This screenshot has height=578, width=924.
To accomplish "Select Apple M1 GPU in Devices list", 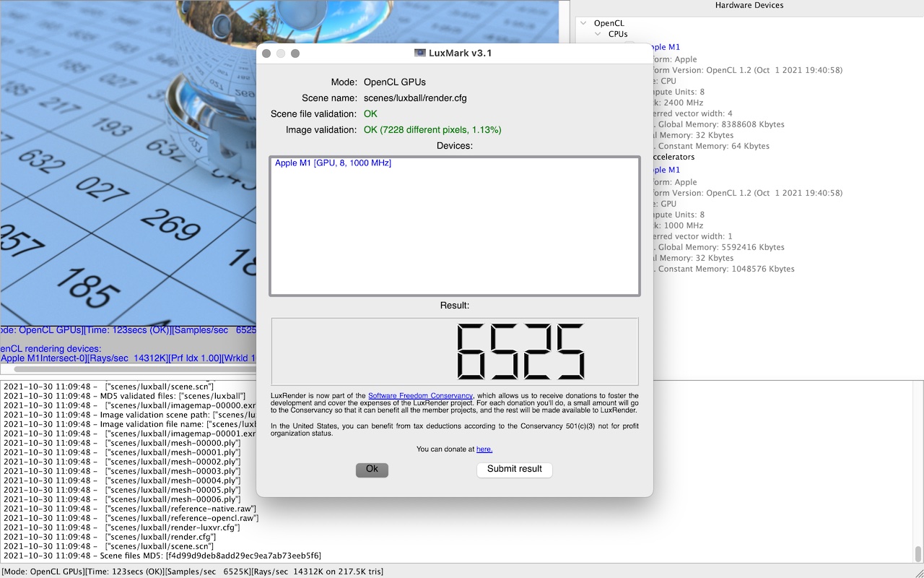I will point(333,163).
